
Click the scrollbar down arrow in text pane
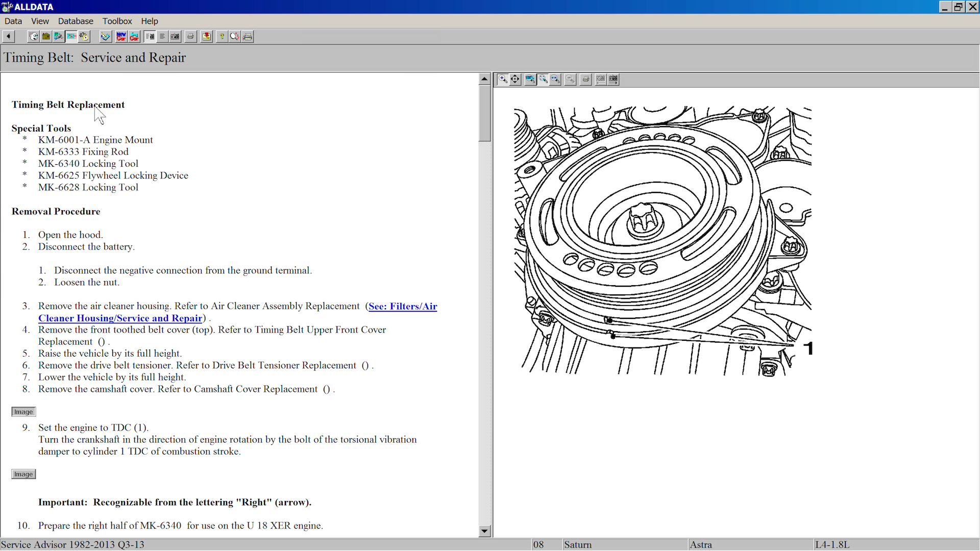(x=484, y=531)
